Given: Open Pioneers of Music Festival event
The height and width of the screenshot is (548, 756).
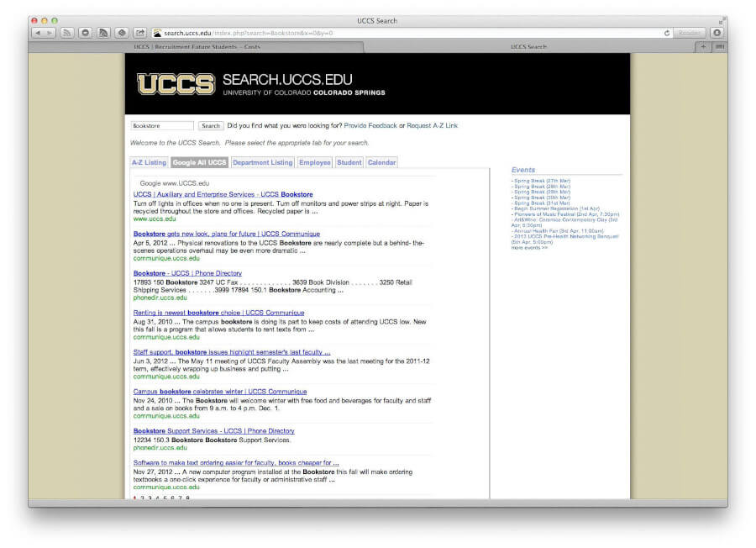Looking at the screenshot, I should pyautogui.click(x=565, y=214).
